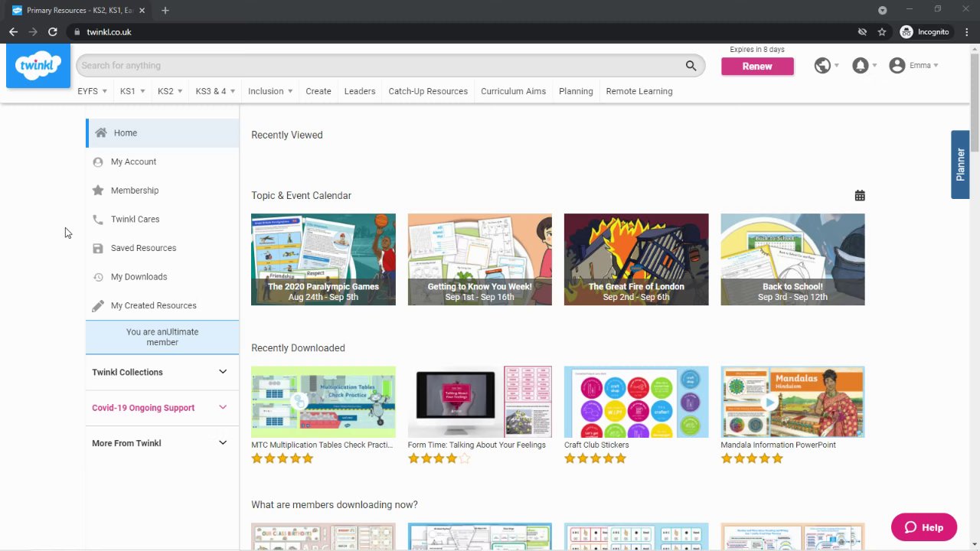Image resolution: width=980 pixels, height=551 pixels.
Task: Click the My Downloads history icon
Action: (98, 277)
